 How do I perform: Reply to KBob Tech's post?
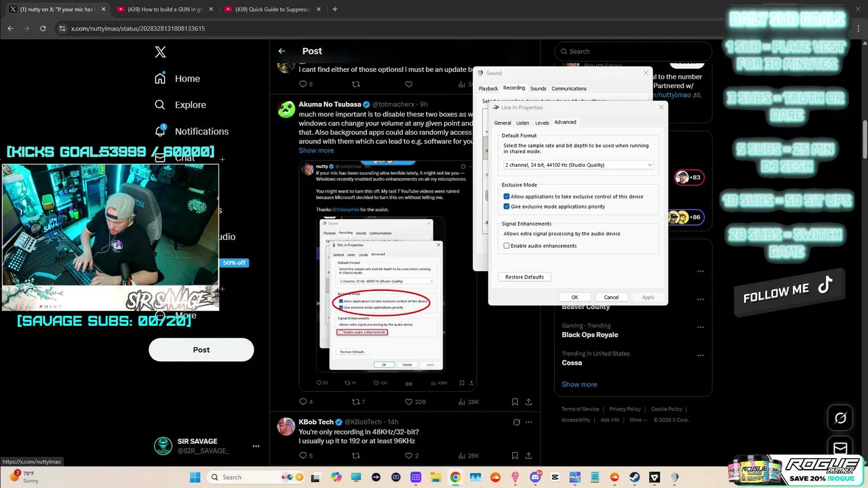(x=305, y=455)
